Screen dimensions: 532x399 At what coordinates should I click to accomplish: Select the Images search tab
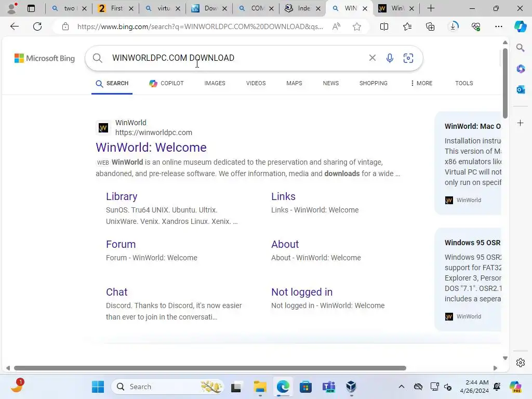point(215,83)
